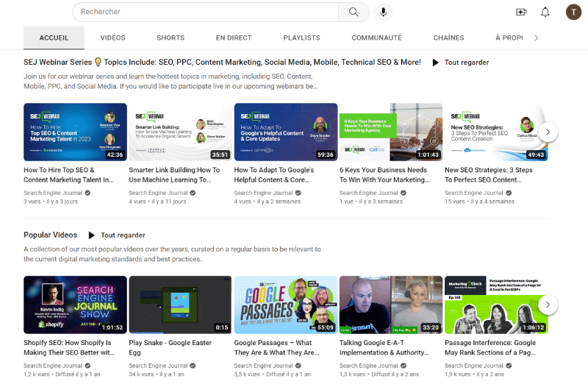Click title Play Snake - Google Easter Egg
Image resolution: width=588 pixels, height=390 pixels.
[x=171, y=347]
